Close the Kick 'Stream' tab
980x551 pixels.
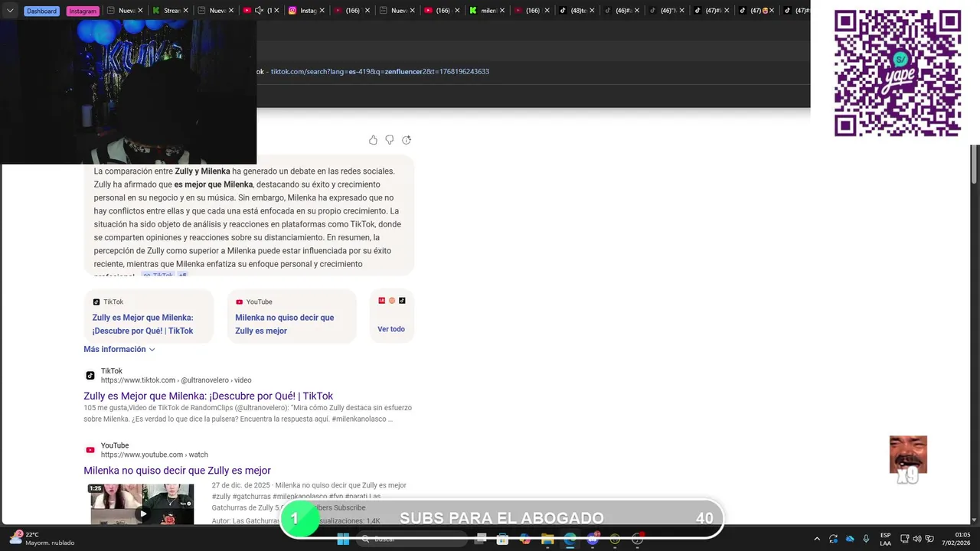pyautogui.click(x=186, y=11)
